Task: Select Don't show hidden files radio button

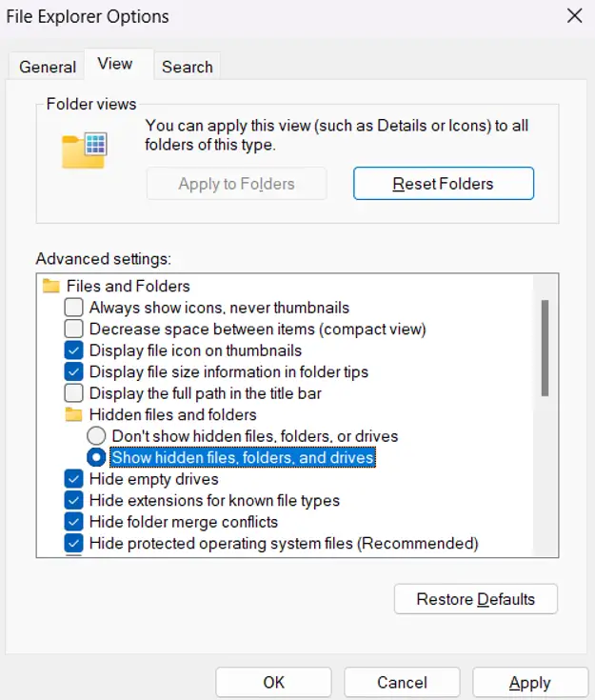Action: 96,436
